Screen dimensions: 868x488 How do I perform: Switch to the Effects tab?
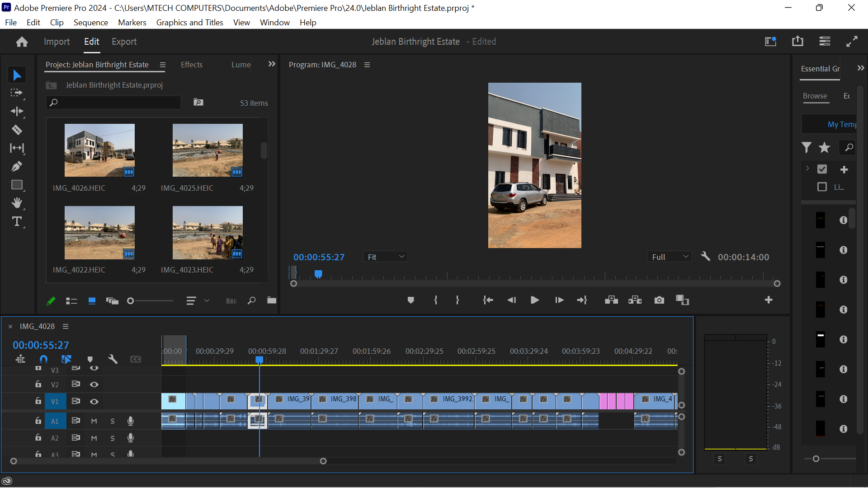(x=191, y=65)
